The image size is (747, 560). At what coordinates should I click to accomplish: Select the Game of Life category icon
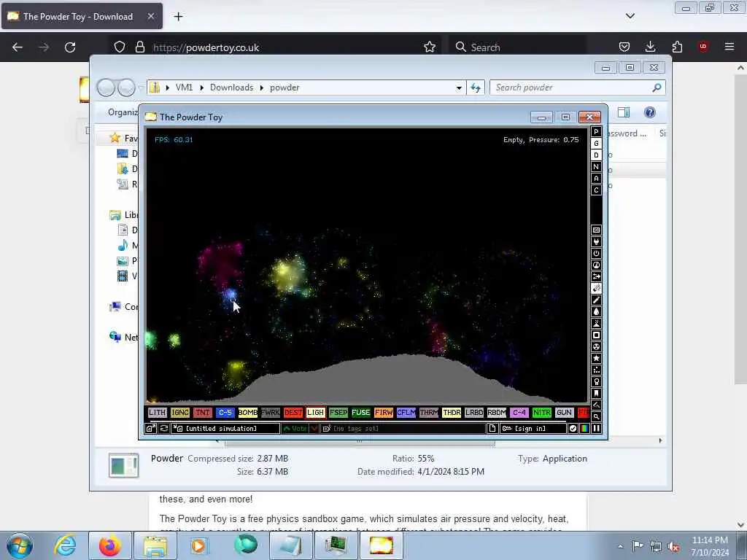596,370
